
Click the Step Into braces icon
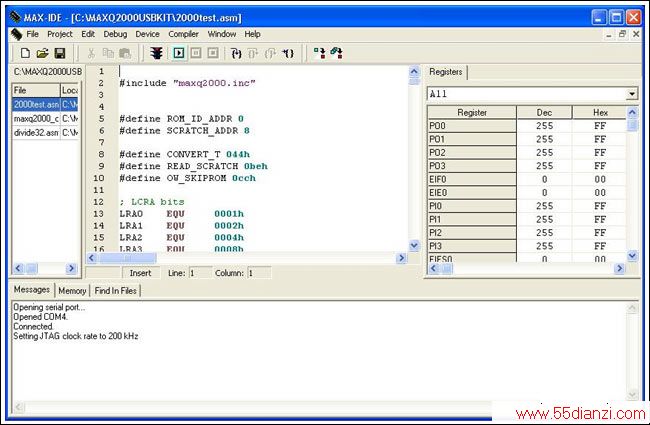236,53
